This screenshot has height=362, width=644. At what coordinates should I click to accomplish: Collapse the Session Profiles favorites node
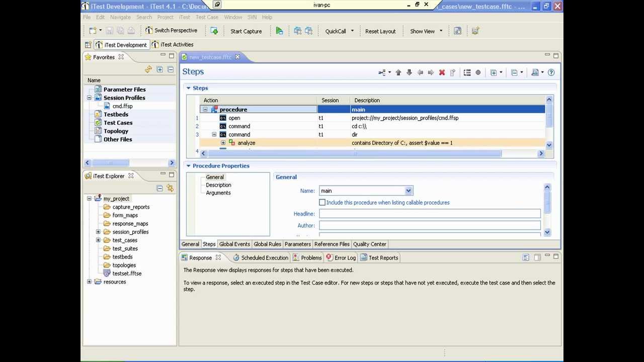(89, 98)
